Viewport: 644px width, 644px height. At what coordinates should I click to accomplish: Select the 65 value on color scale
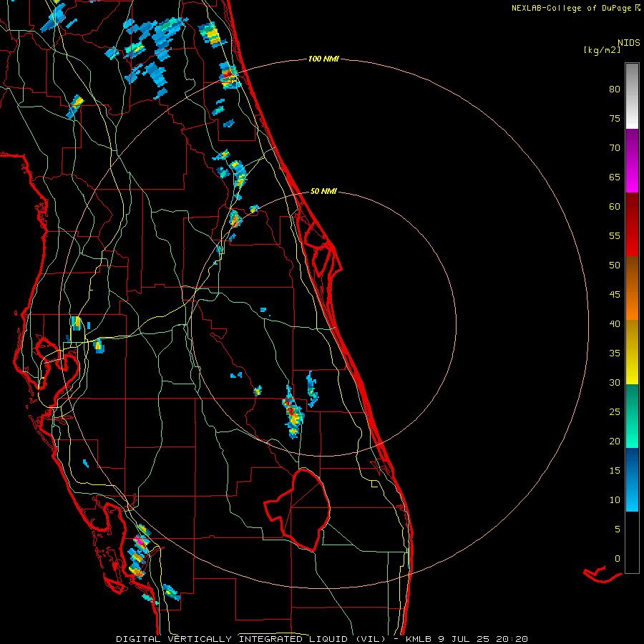point(615,177)
